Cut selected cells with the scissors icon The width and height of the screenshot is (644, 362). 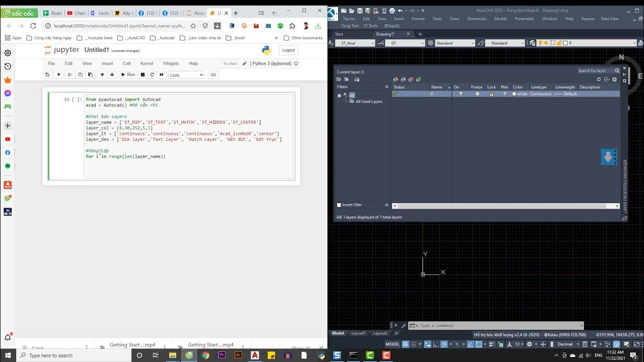coord(70,74)
